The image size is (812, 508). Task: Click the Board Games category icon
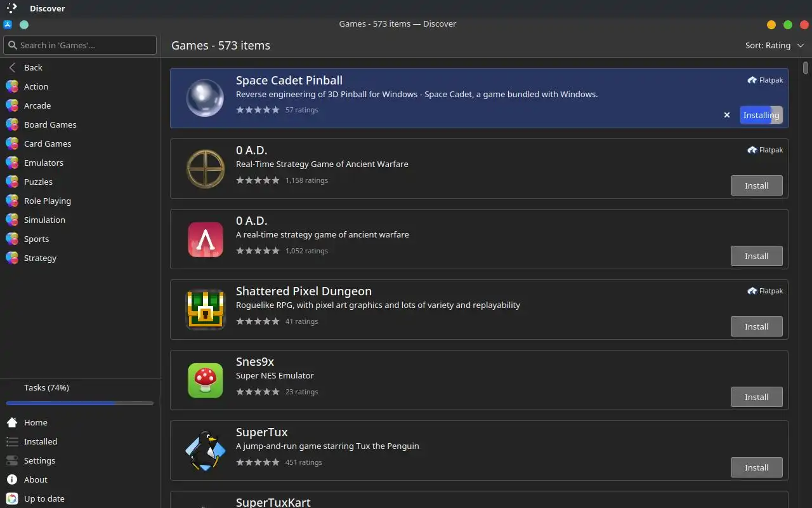pos(12,124)
